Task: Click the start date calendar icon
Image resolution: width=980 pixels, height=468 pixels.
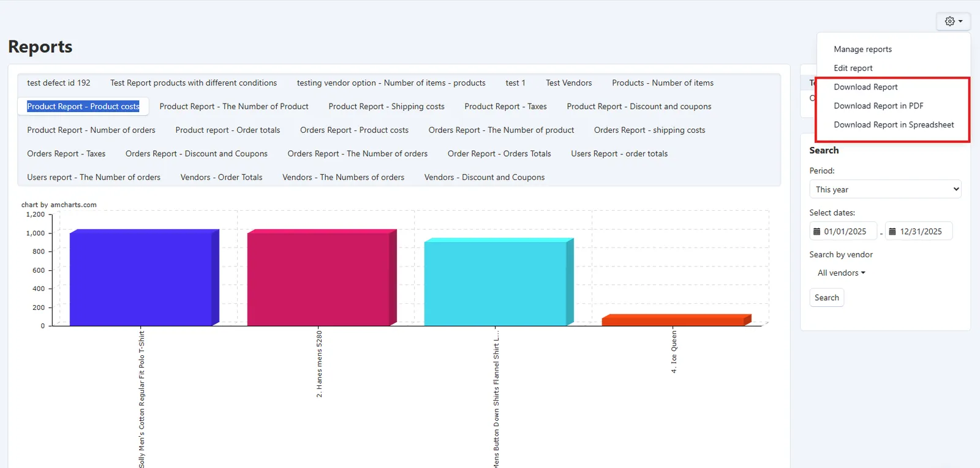Action: tap(816, 232)
